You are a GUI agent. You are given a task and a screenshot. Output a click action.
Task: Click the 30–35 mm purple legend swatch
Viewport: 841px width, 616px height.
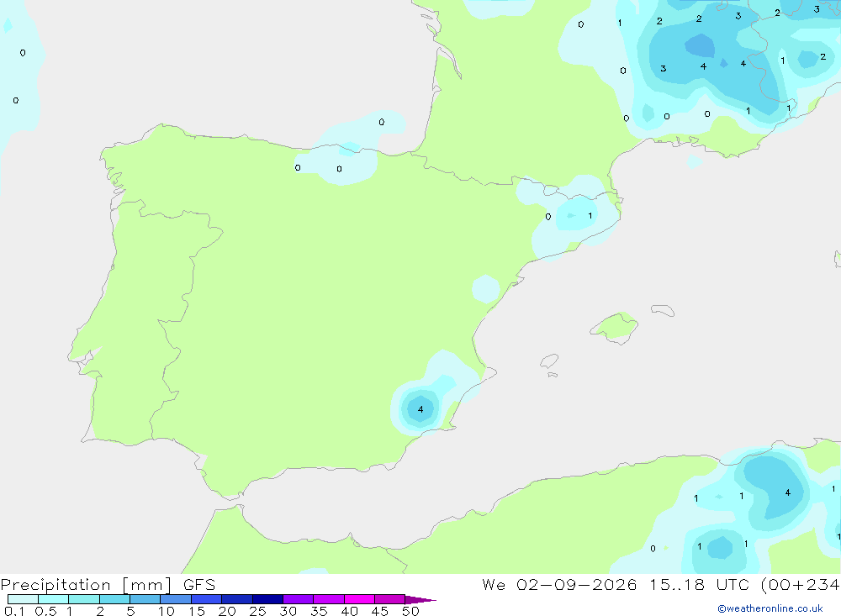[298, 599]
